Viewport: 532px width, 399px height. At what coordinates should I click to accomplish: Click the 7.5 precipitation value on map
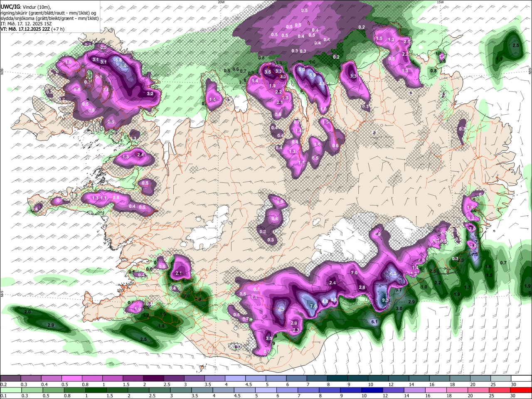474,254
